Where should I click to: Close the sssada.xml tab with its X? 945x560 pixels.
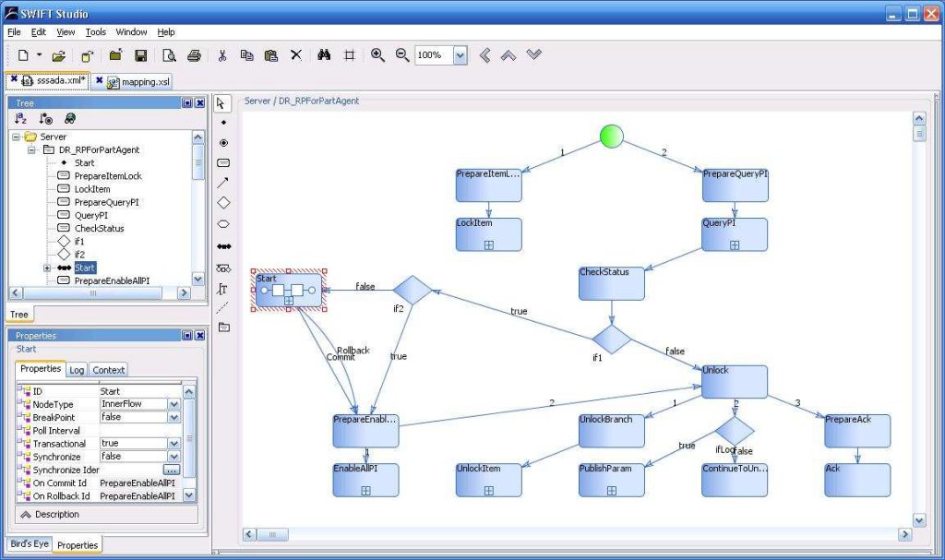point(14,79)
